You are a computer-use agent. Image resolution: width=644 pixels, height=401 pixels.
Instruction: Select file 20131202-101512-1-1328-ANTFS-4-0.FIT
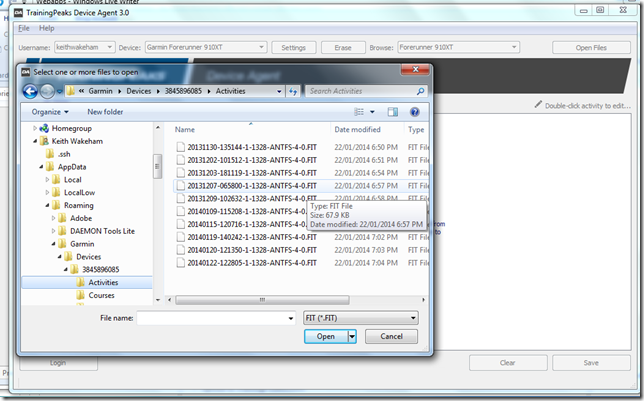click(x=252, y=160)
